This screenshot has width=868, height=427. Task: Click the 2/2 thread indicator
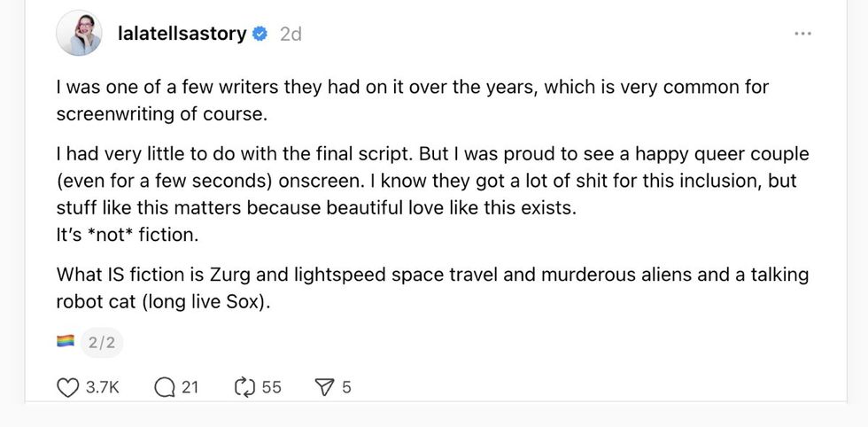click(x=102, y=341)
